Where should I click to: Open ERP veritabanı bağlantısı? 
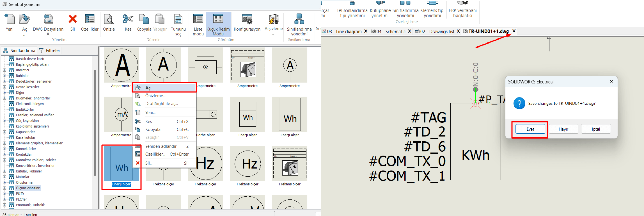pos(462,10)
